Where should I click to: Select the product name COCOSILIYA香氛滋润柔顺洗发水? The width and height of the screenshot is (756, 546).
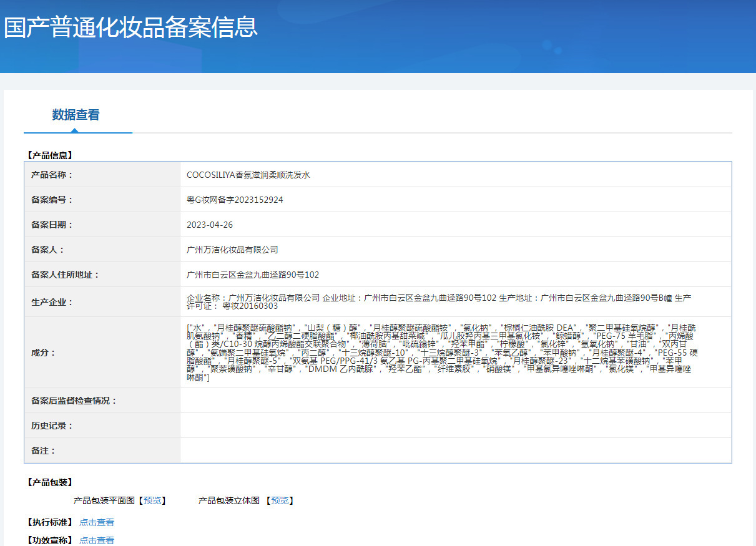(x=248, y=175)
